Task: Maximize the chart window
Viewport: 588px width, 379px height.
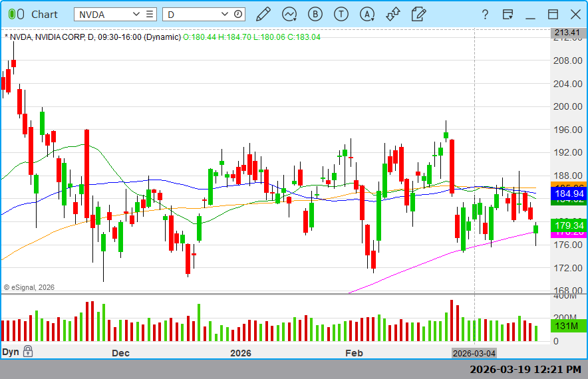Action: pyautogui.click(x=553, y=15)
